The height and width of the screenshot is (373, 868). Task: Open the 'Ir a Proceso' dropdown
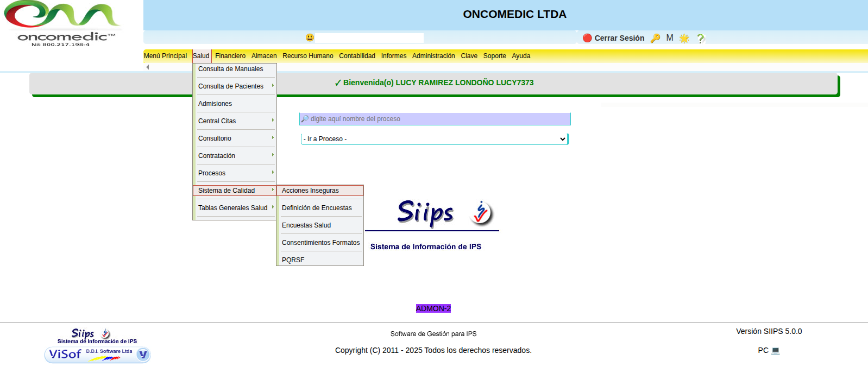434,139
